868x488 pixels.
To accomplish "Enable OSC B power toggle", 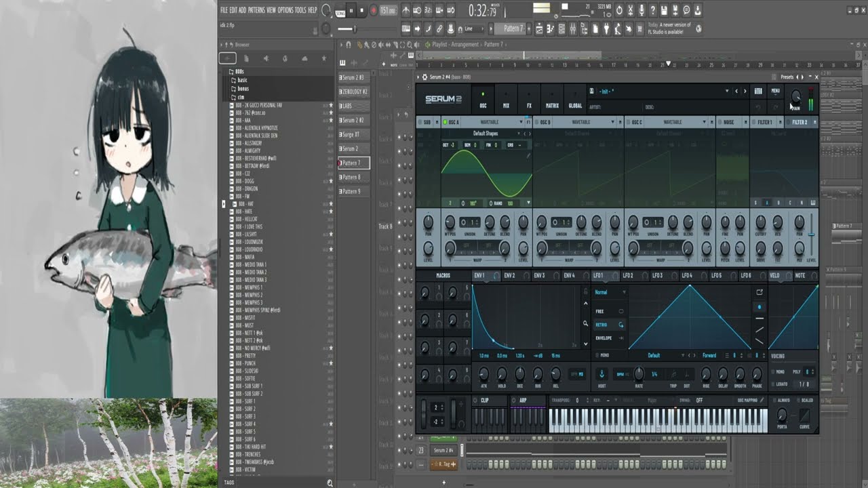I will click(x=536, y=123).
